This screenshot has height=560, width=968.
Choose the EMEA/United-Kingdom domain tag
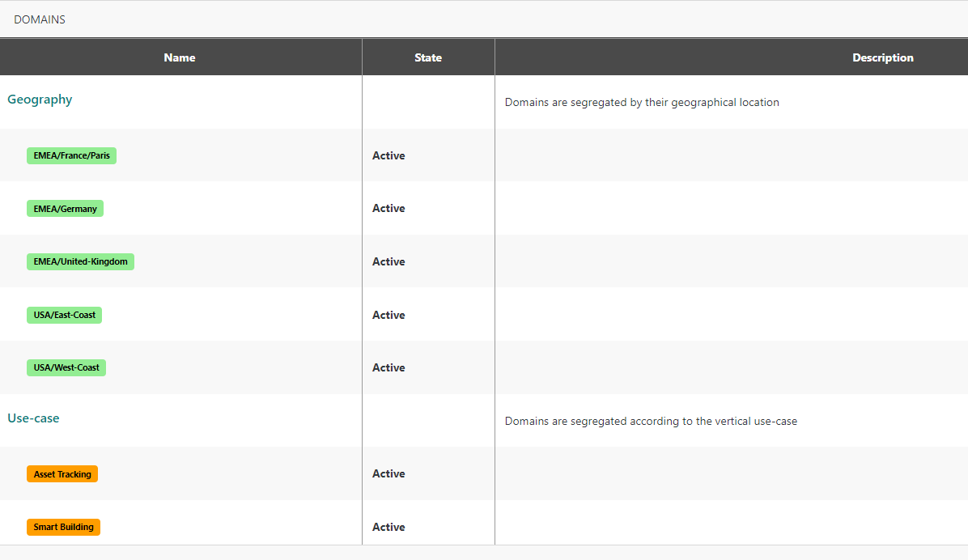(x=80, y=261)
